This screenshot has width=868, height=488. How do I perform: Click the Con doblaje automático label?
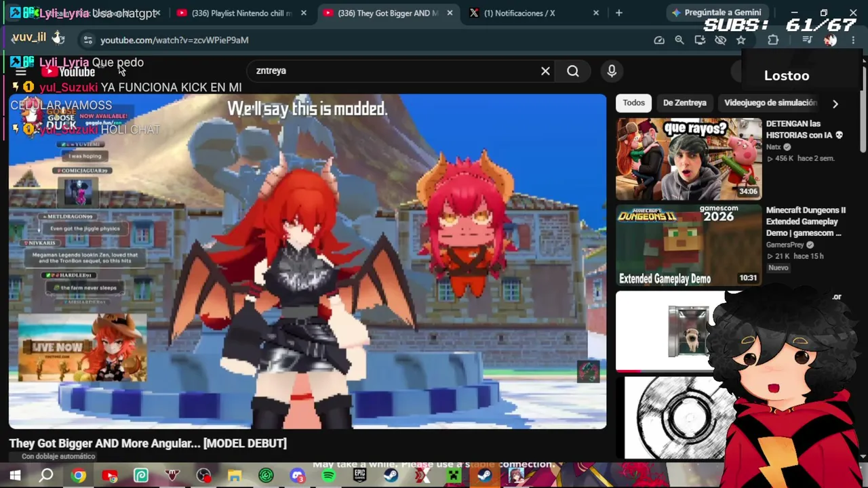click(x=58, y=457)
